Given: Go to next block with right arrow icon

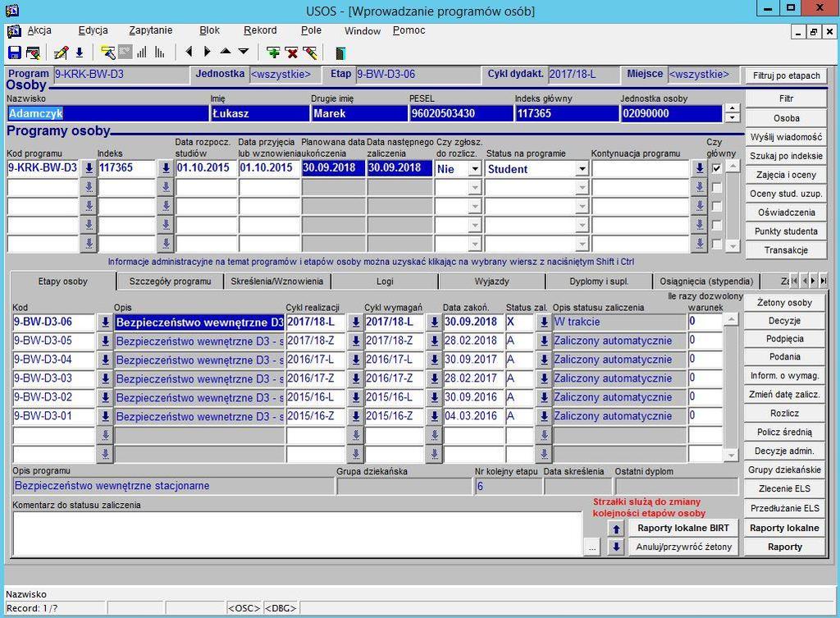Looking at the screenshot, I should (x=207, y=52).
